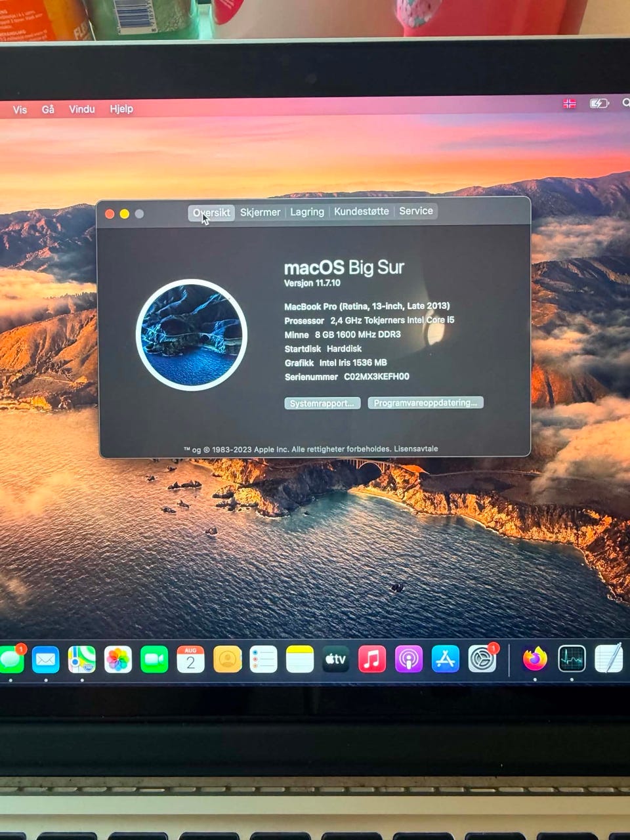Image resolution: width=630 pixels, height=840 pixels.
Task: Open the Vindu menu
Action: 82,109
